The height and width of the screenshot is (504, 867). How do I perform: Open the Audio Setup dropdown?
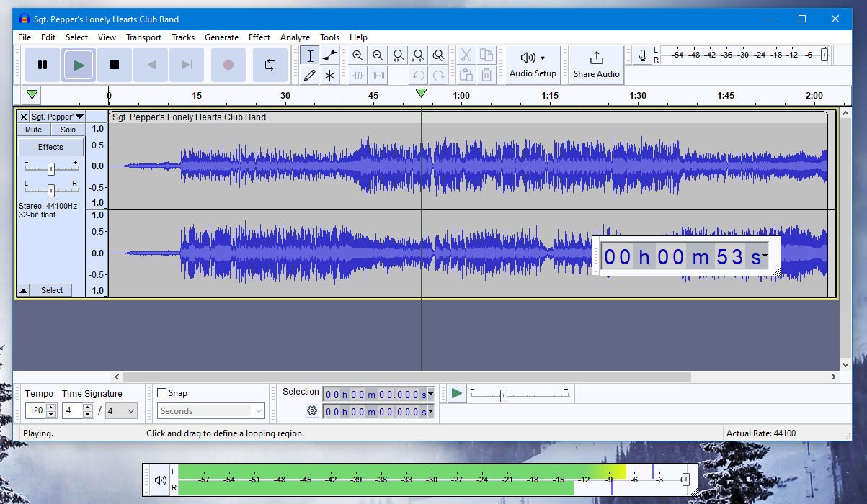pyautogui.click(x=533, y=65)
